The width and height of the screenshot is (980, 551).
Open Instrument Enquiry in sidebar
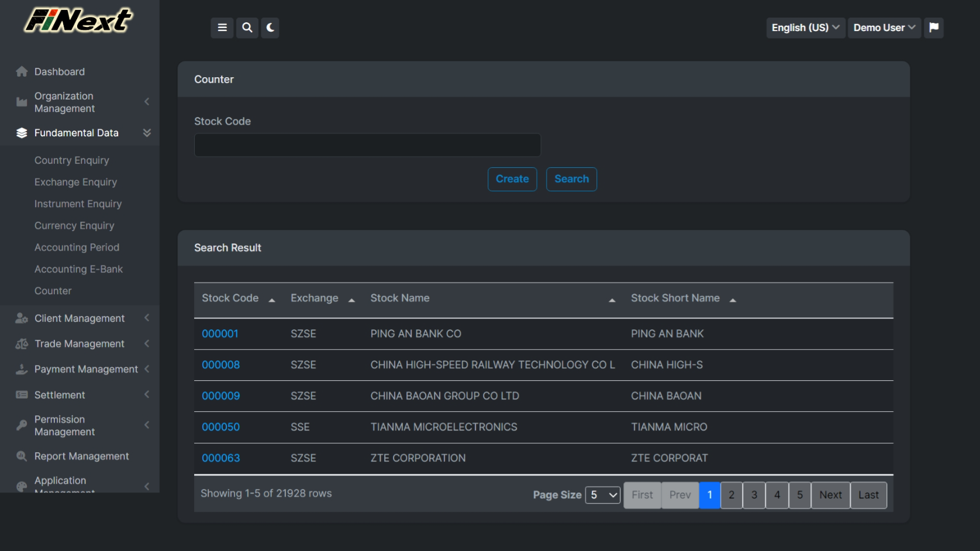point(78,204)
